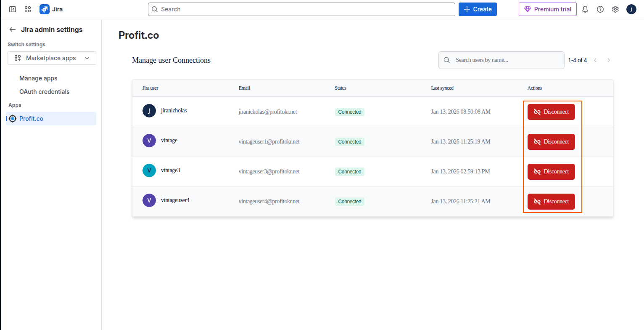The image size is (644, 330).
Task: Disconnect user vintageuser4
Action: (x=551, y=202)
